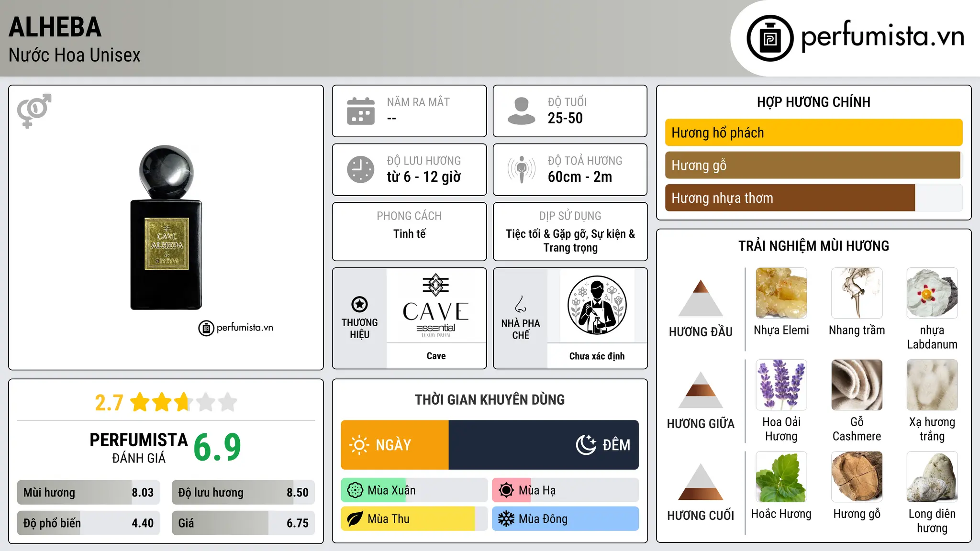The height and width of the screenshot is (551, 980).
Task: Click the perfumista.vn watermark under the bottle
Action: pyautogui.click(x=236, y=328)
